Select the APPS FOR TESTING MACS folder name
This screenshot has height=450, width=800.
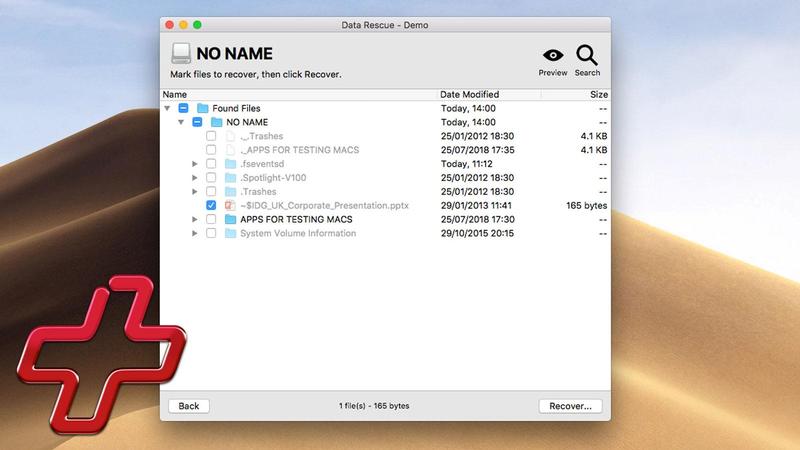pyautogui.click(x=296, y=219)
